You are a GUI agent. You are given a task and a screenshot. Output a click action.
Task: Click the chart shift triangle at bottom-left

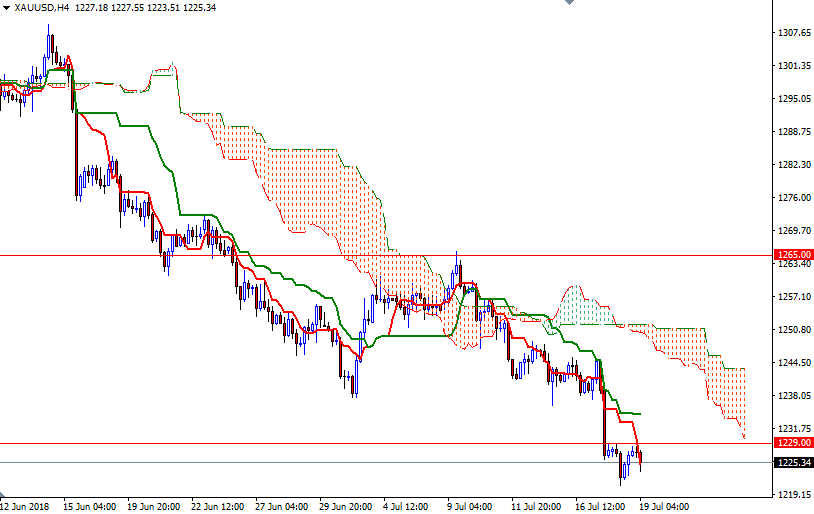coord(5,497)
